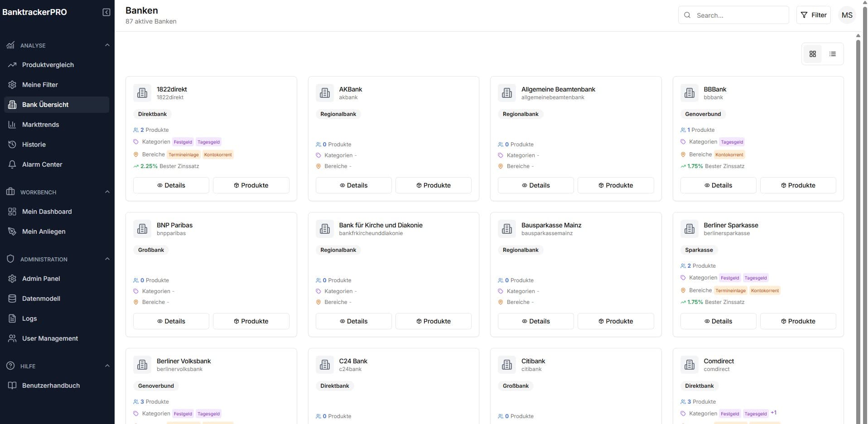Click the ADMINISTRATION shield icon
Image resolution: width=868 pixels, height=424 pixels.
pos(10,259)
